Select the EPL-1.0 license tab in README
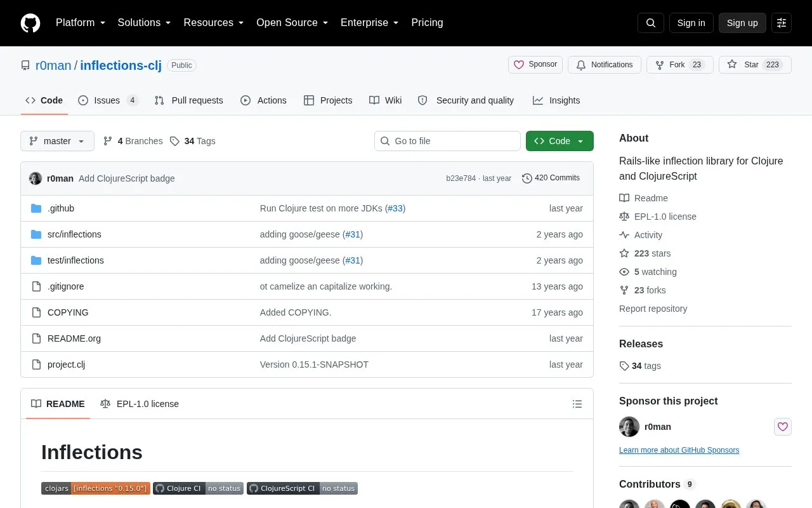The width and height of the screenshot is (812, 508). (x=140, y=404)
